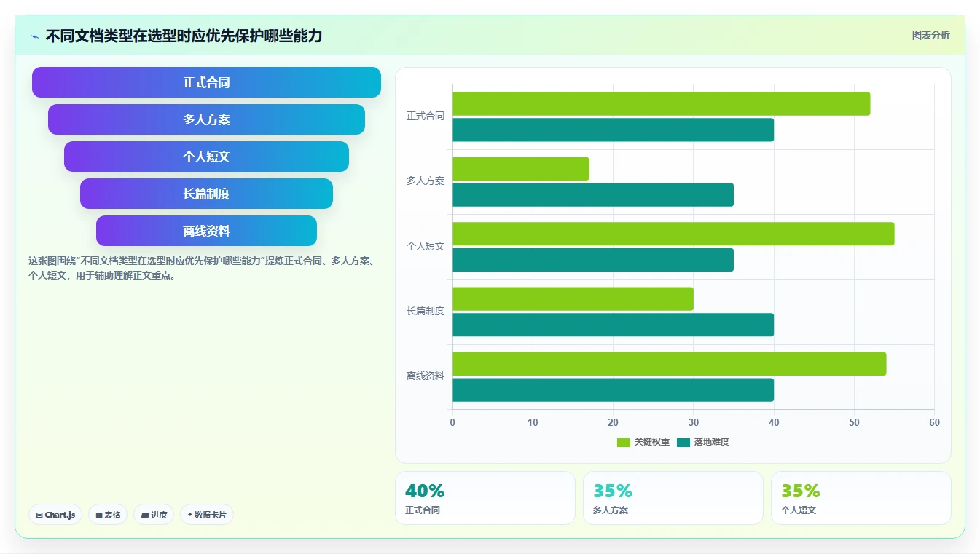
Task: Click the green 关键权重 bar for 离线资料
Action: click(x=670, y=364)
